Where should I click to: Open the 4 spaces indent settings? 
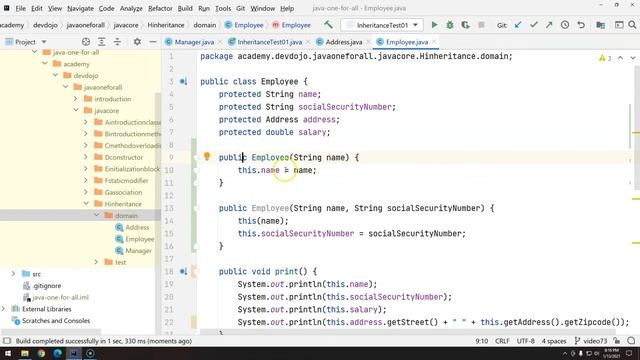tap(554, 341)
